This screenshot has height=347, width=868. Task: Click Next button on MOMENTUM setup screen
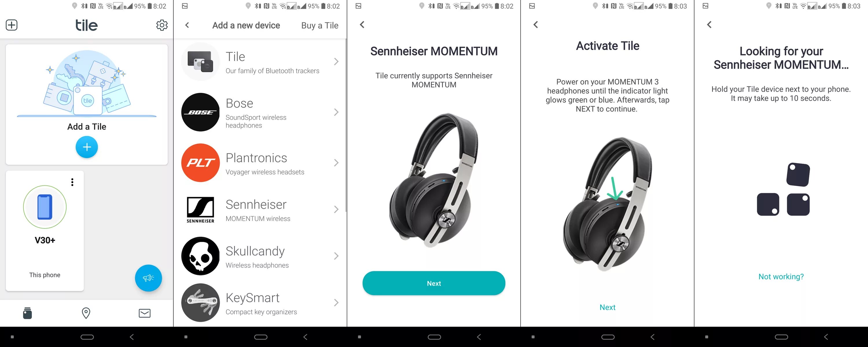434,283
